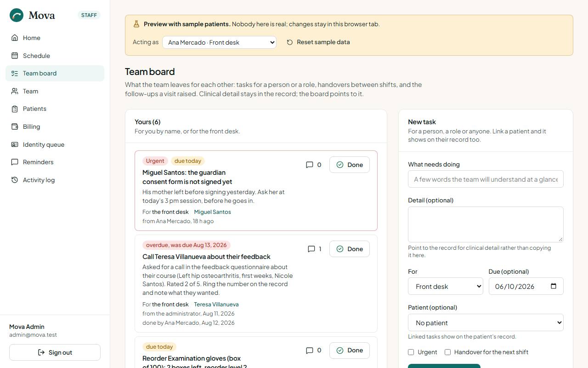Open the Teresa Villanueva patient link
Screen dimensions: 588x368
click(216, 305)
